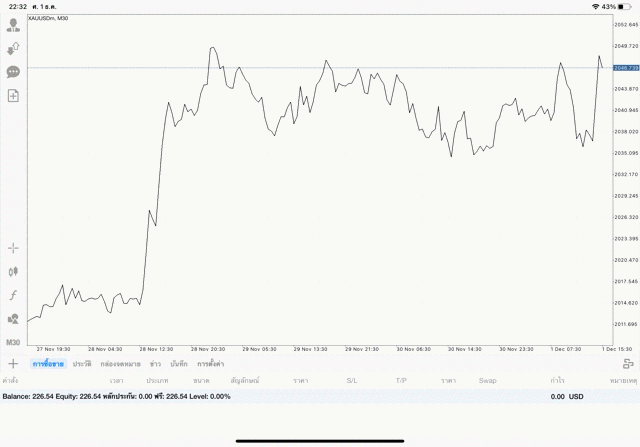
Task: Activate the crosshair cursor tool
Action: [x=13, y=247]
